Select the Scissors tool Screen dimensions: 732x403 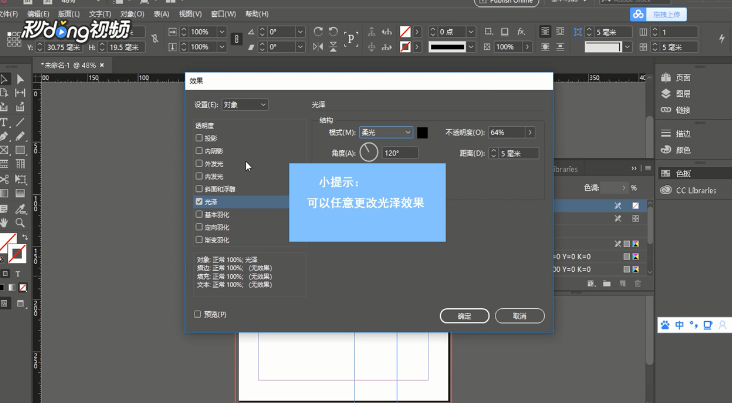coord(4,179)
